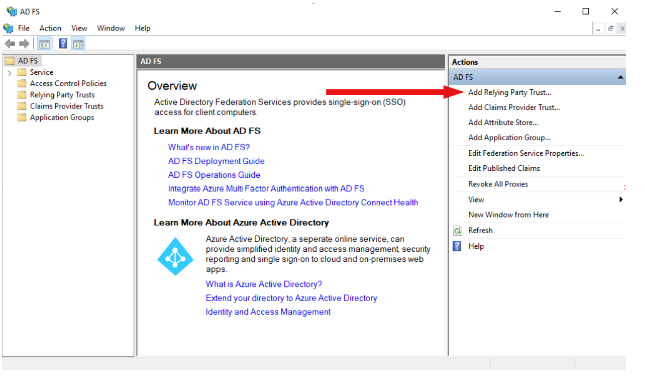The height and width of the screenshot is (376, 645).
Task: Open the View menu in menu bar
Action: [x=79, y=28]
